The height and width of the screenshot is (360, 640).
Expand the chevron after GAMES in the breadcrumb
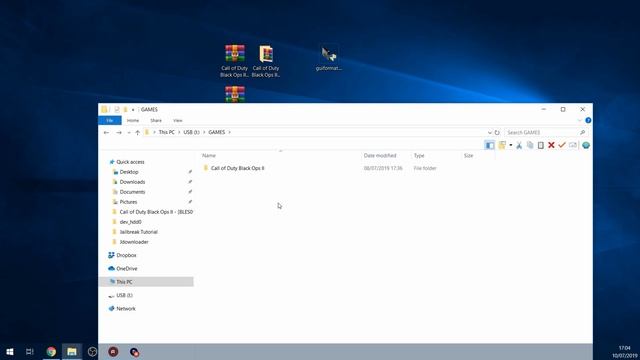(229, 132)
